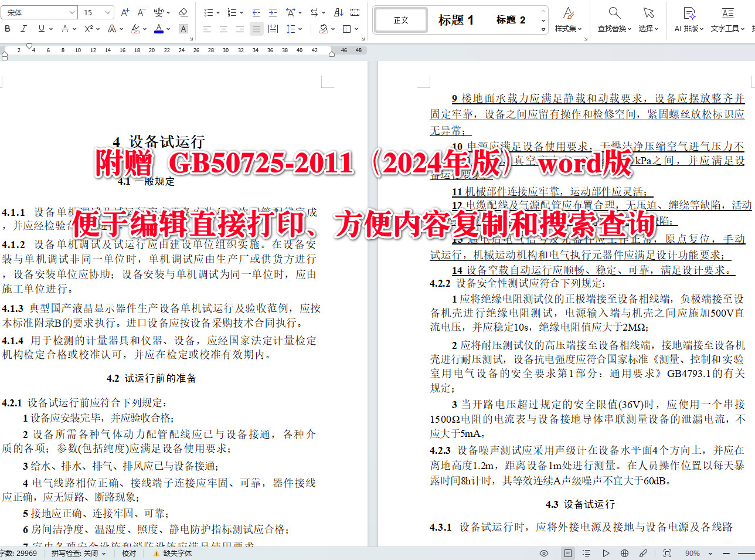Open numbered list style dropdown arrow
Viewport: 755px width, 560px height.
tap(242, 12)
